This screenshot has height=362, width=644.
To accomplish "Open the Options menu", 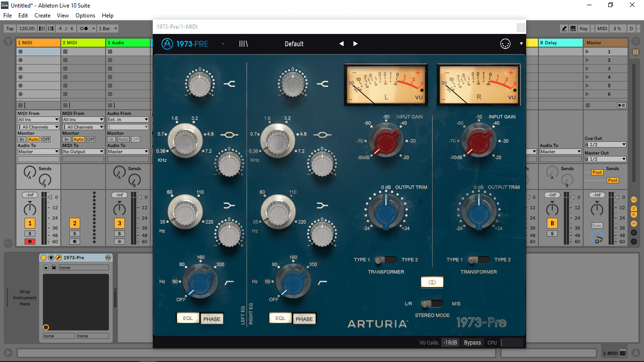I will point(85,16).
